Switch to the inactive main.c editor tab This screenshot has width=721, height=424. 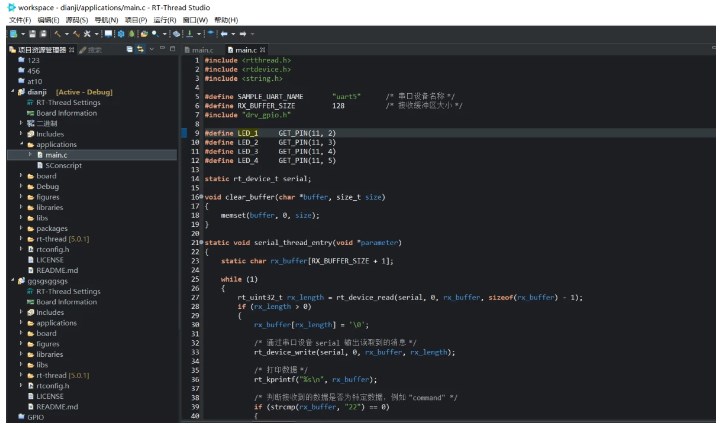199,50
